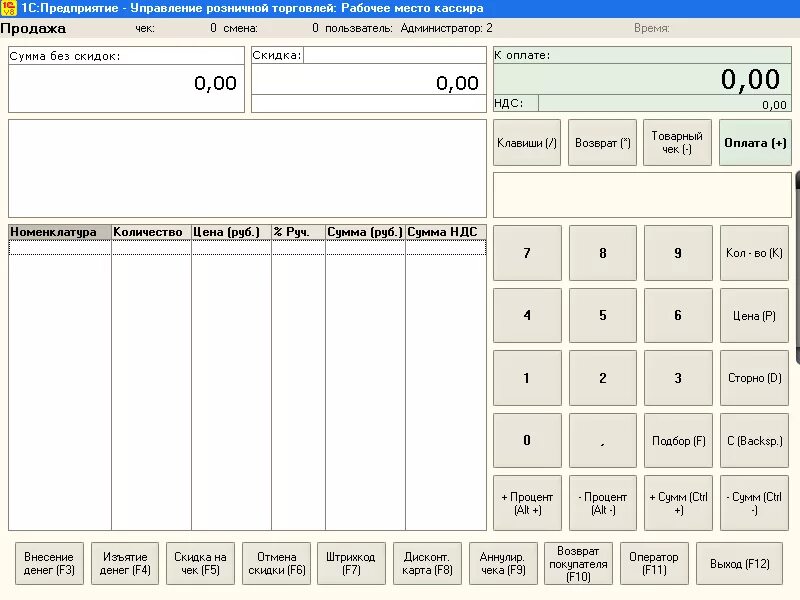
Task: Tap digit 7 on the keypad
Action: click(527, 253)
